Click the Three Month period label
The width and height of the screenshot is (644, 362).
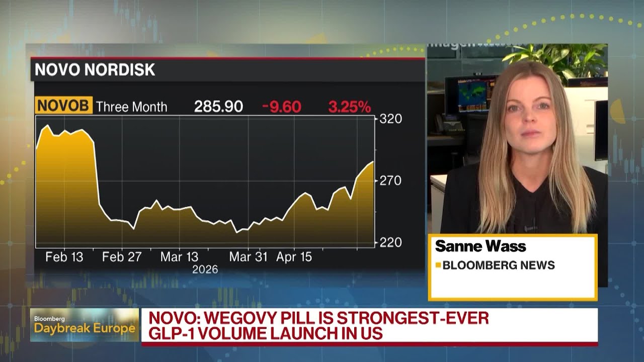[x=131, y=107]
